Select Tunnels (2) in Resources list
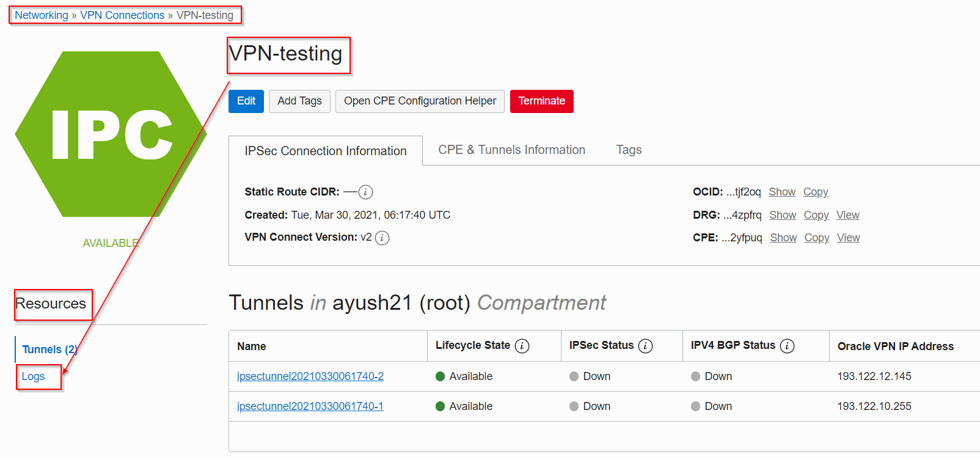 click(x=49, y=349)
